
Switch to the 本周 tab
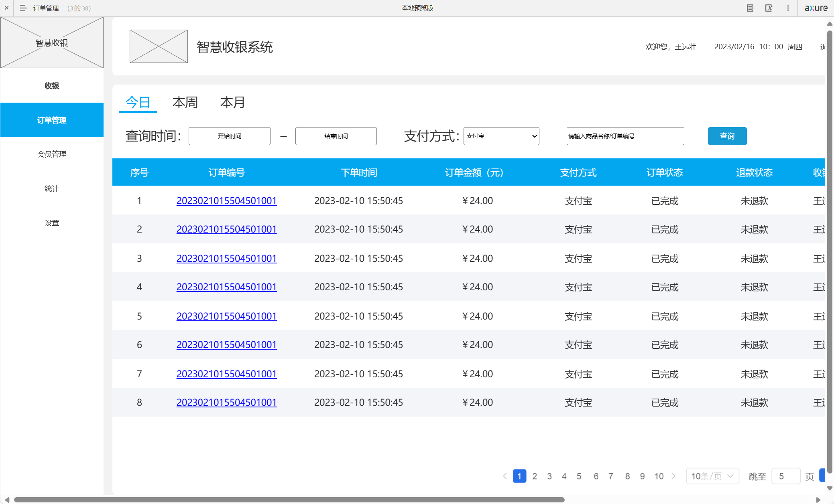click(x=185, y=103)
